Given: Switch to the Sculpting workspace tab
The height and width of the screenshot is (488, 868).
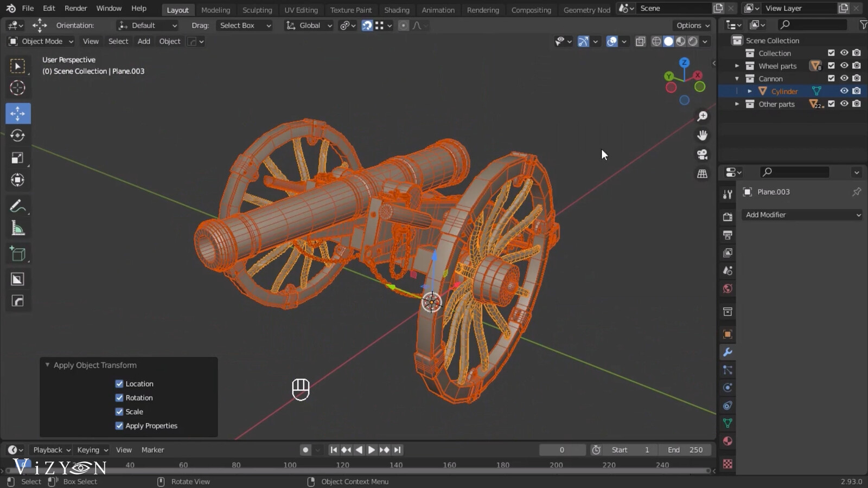Looking at the screenshot, I should pos(257,10).
